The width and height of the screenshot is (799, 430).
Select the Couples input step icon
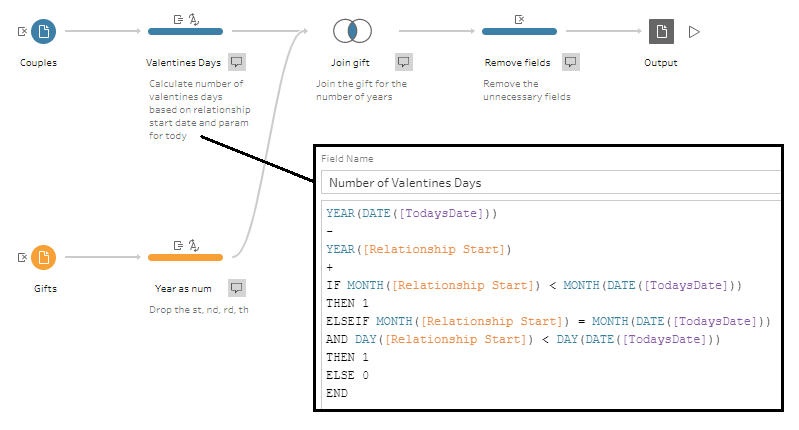[x=44, y=32]
